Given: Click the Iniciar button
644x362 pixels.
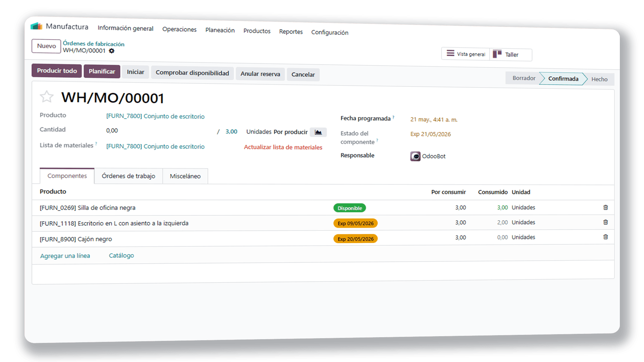Looking at the screenshot, I should [136, 72].
